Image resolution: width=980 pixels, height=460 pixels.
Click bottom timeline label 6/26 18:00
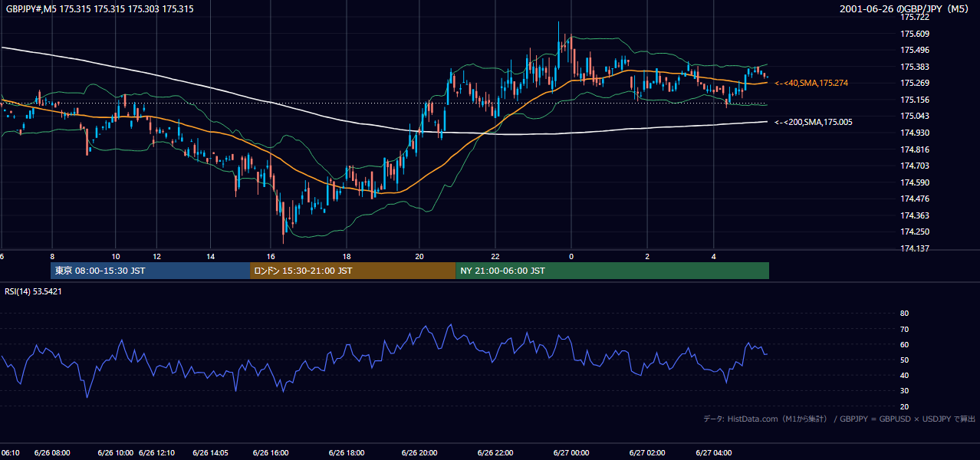click(x=347, y=453)
